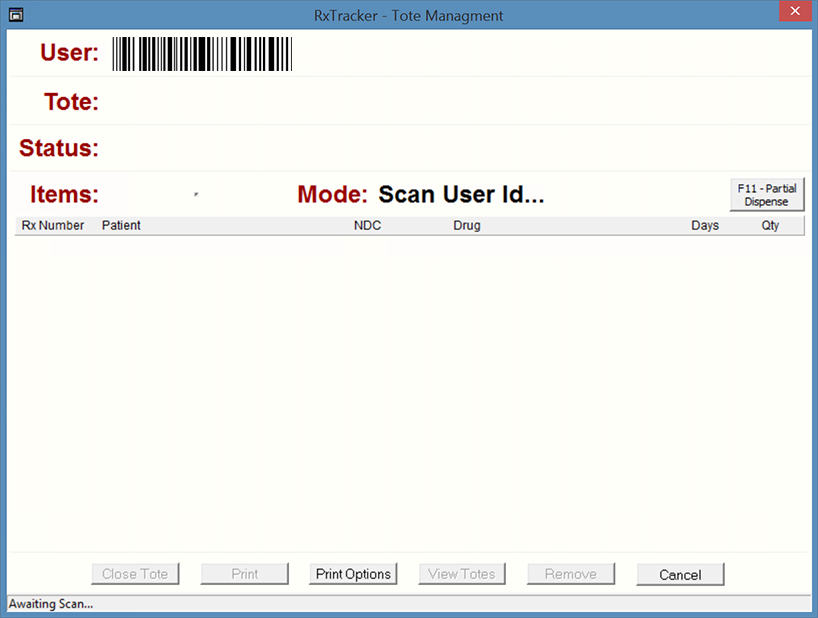Click the Days column header
818x618 pixels.
point(704,226)
